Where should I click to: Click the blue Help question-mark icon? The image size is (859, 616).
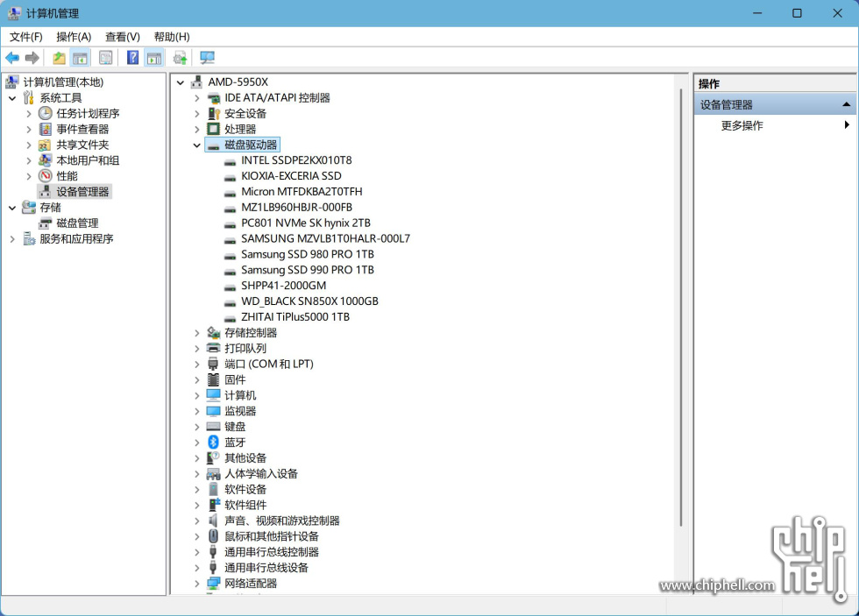(x=132, y=58)
